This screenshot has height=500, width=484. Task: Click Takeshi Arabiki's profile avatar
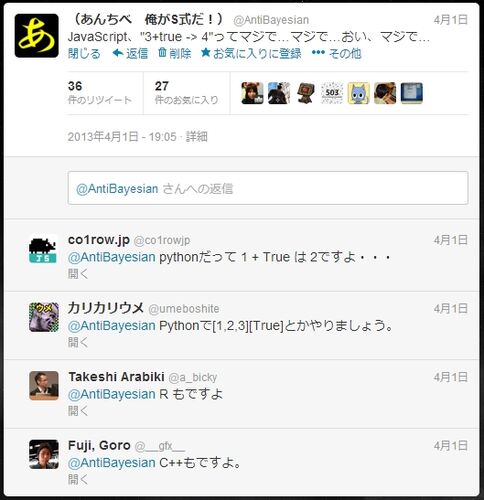(x=44, y=386)
